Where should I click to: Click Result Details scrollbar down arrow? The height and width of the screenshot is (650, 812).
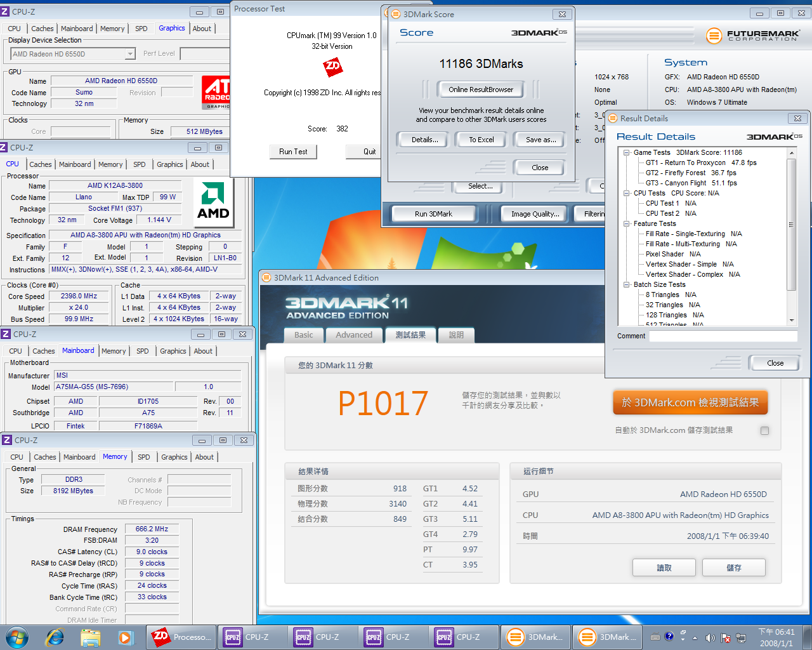tap(791, 321)
